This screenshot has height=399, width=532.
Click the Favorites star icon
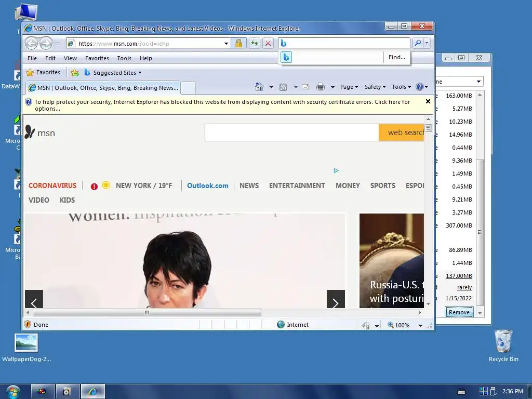click(x=30, y=73)
